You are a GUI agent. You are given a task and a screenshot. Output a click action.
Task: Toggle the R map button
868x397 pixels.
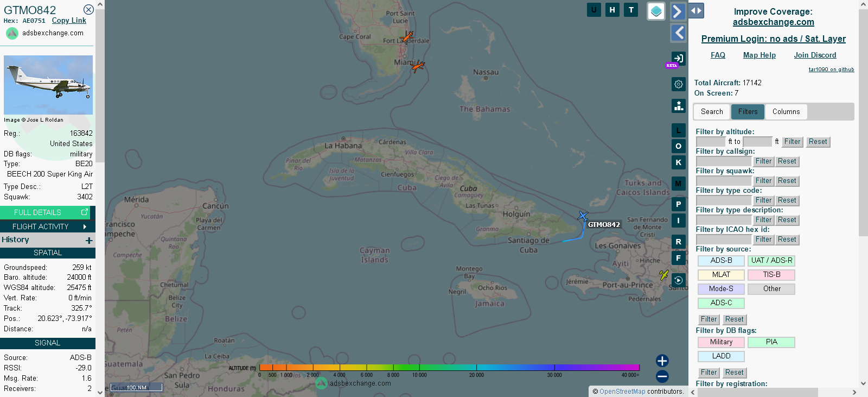(x=678, y=242)
